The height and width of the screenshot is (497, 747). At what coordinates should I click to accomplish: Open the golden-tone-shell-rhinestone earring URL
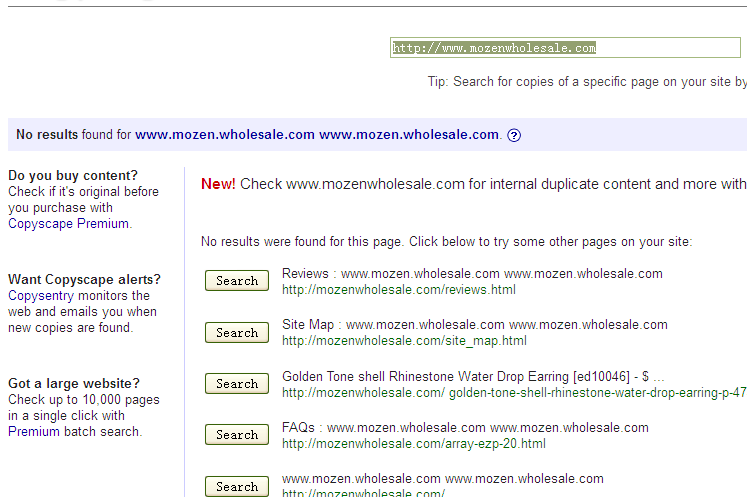pos(514,393)
